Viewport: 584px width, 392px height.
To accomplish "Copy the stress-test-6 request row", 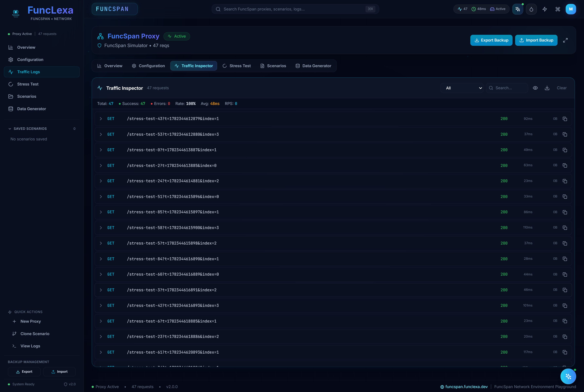I will coord(565,321).
